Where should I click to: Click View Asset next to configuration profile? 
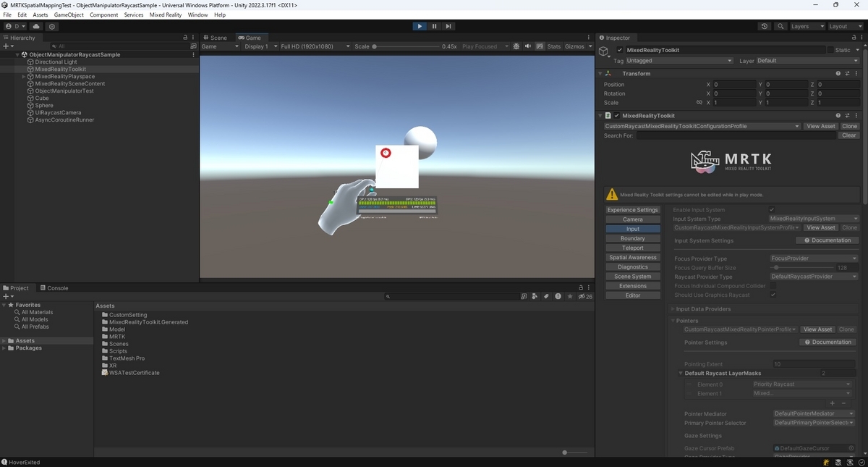[821, 126]
